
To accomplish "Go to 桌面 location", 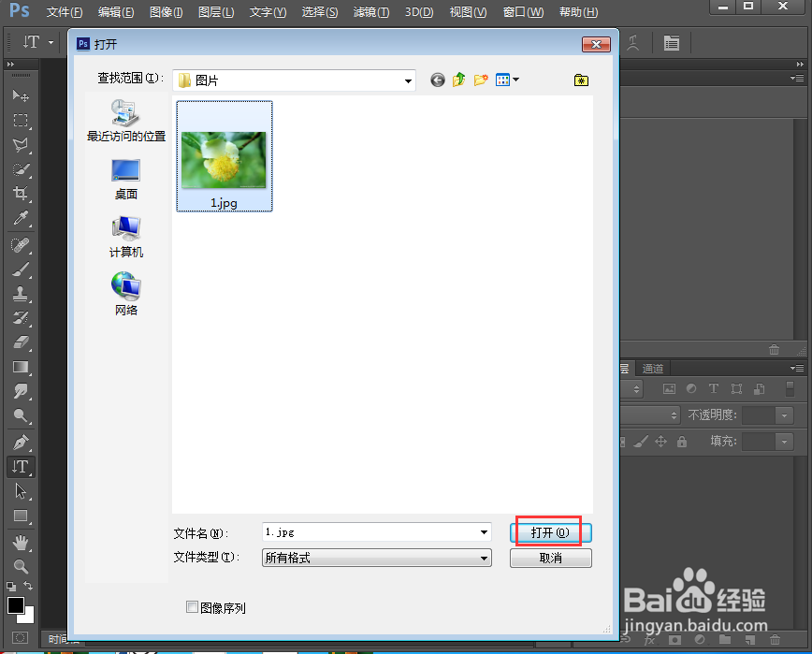I will (126, 181).
